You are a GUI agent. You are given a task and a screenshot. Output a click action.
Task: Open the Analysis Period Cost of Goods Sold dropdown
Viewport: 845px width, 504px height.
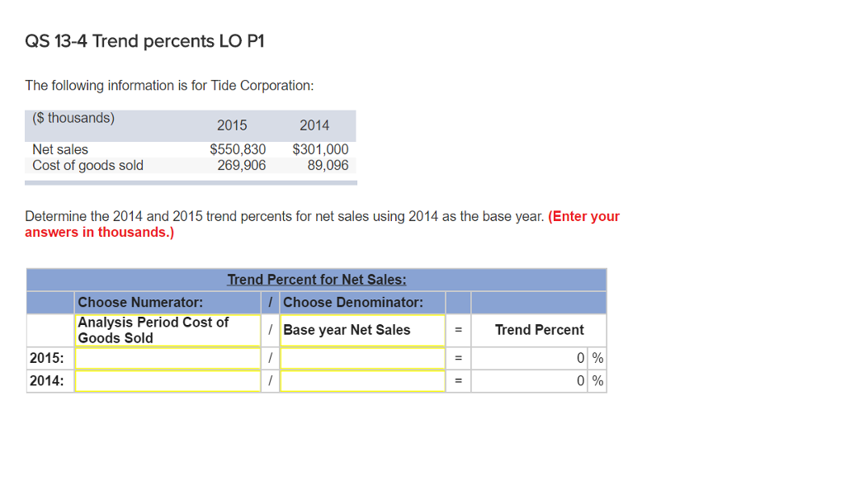pos(167,330)
